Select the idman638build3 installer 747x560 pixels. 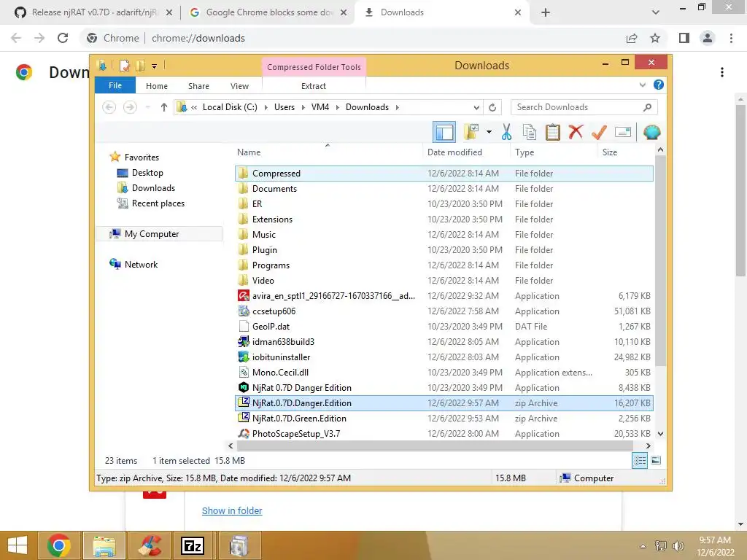pyautogui.click(x=444, y=341)
